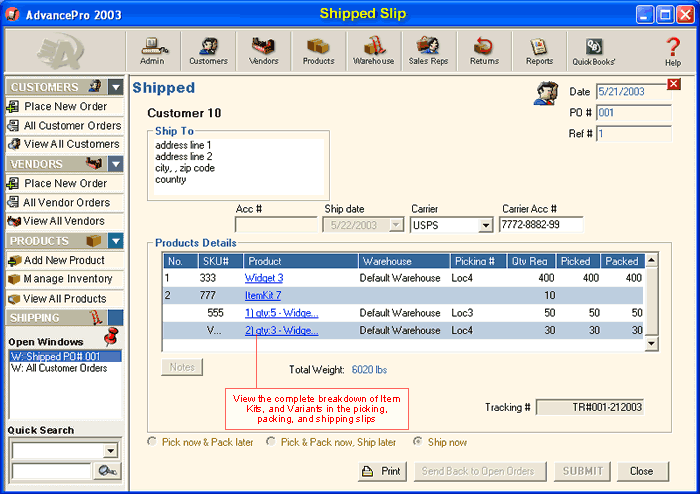Select the Ship now radio button
Viewport: 700px width, 494px height.
point(417,442)
